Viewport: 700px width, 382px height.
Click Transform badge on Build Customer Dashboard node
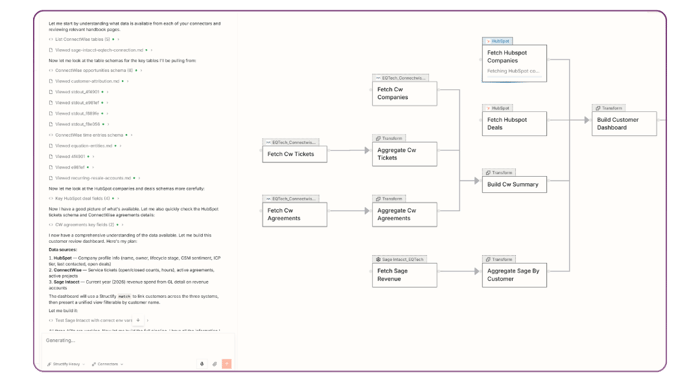(608, 108)
